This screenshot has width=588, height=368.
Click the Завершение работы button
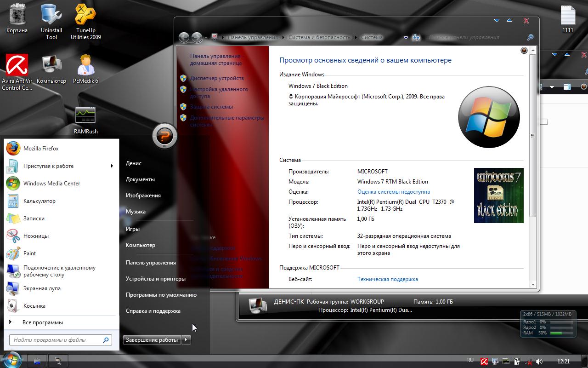(152, 340)
